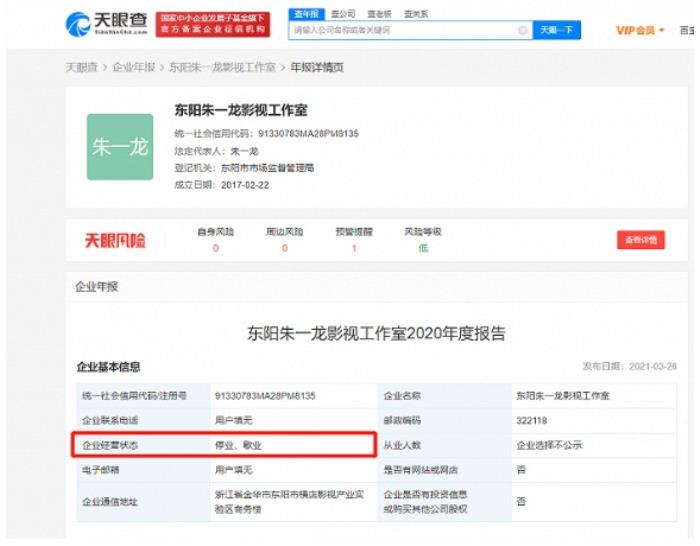700x546 pixels.
Task: Click the 预警提醒 count
Action: [353, 247]
